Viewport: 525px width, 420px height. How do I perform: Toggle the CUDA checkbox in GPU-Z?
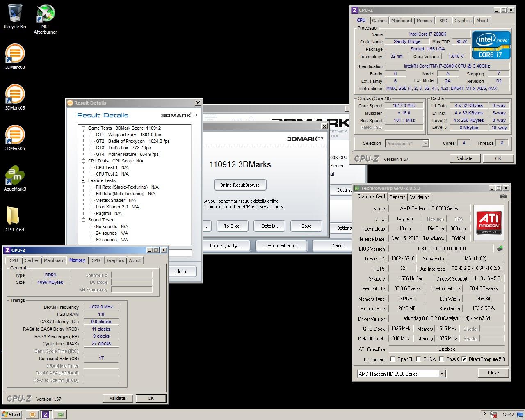point(418,359)
